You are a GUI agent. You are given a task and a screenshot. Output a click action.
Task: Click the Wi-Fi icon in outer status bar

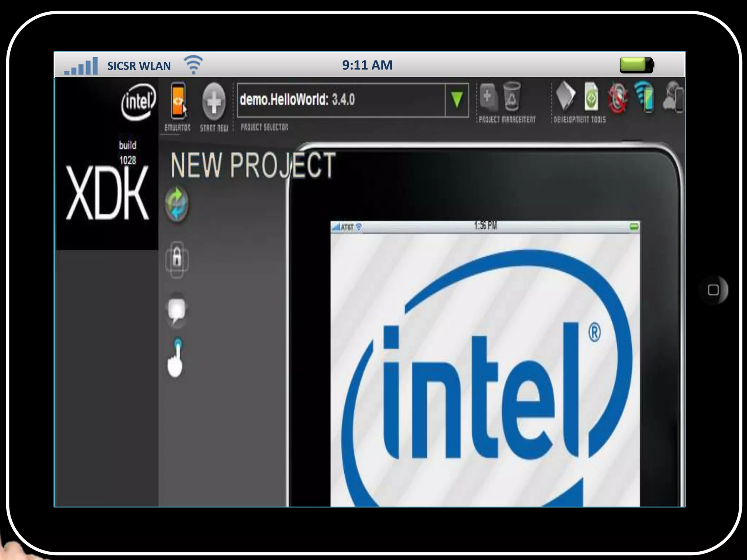pos(194,65)
